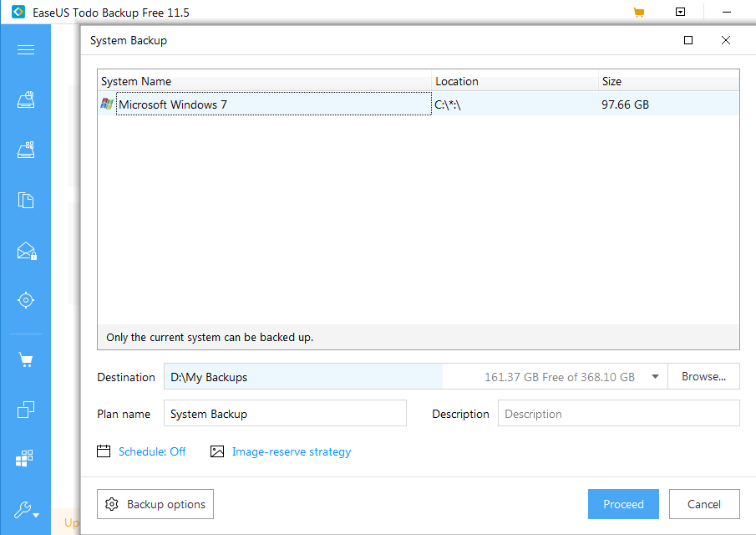The height and width of the screenshot is (535, 756).
Task: Click the Proceed button
Action: (x=623, y=504)
